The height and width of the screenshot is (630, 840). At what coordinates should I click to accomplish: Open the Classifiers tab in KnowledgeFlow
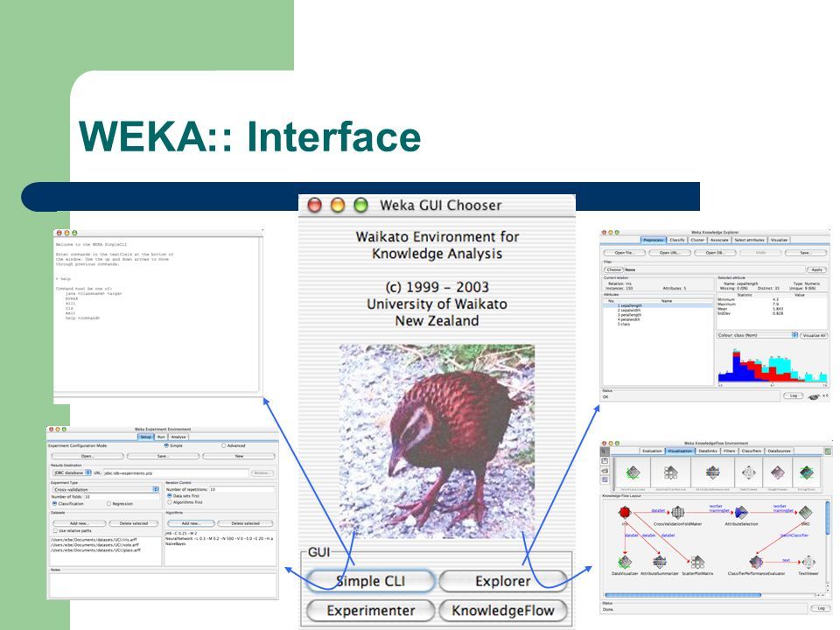tap(751, 451)
